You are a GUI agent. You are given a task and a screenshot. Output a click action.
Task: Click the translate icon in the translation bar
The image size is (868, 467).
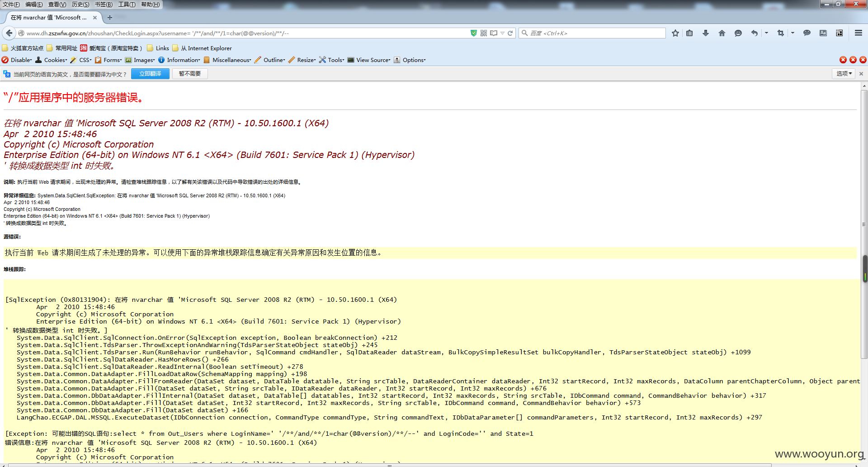tap(7, 74)
